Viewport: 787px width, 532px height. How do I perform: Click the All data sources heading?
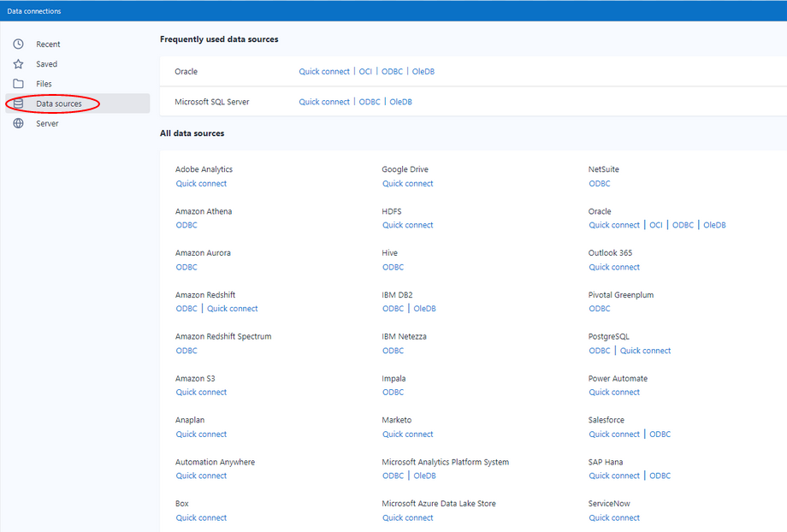pyautogui.click(x=192, y=133)
